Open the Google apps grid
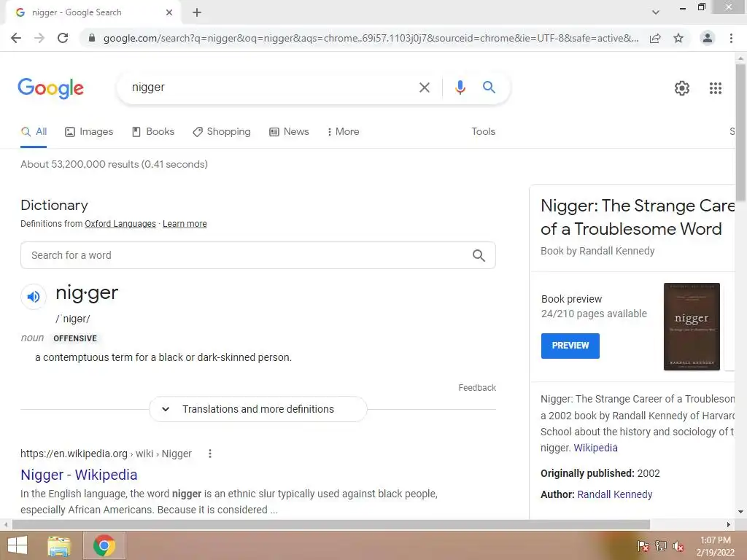Image resolution: width=747 pixels, height=560 pixels. click(715, 88)
